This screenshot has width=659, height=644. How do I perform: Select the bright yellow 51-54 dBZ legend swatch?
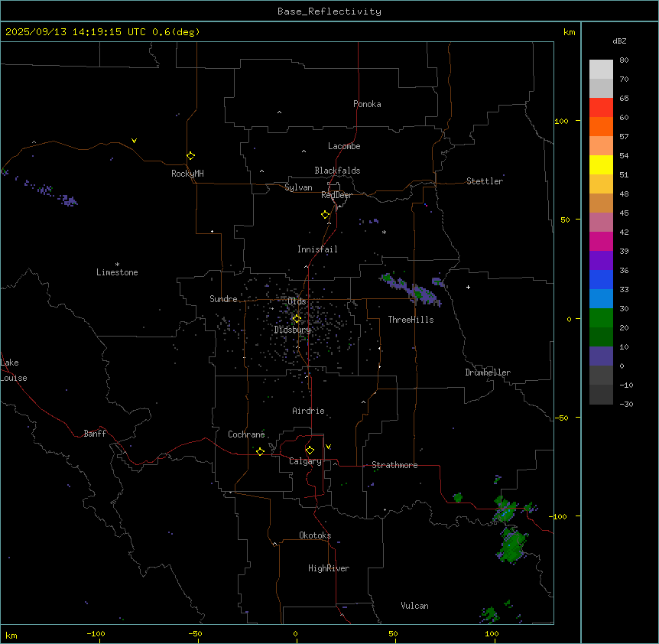click(x=601, y=164)
